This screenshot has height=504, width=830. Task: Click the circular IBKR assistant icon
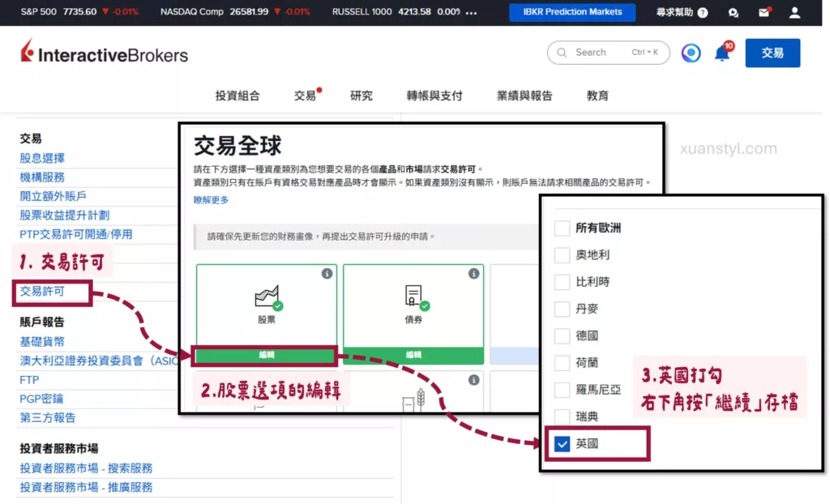point(691,53)
